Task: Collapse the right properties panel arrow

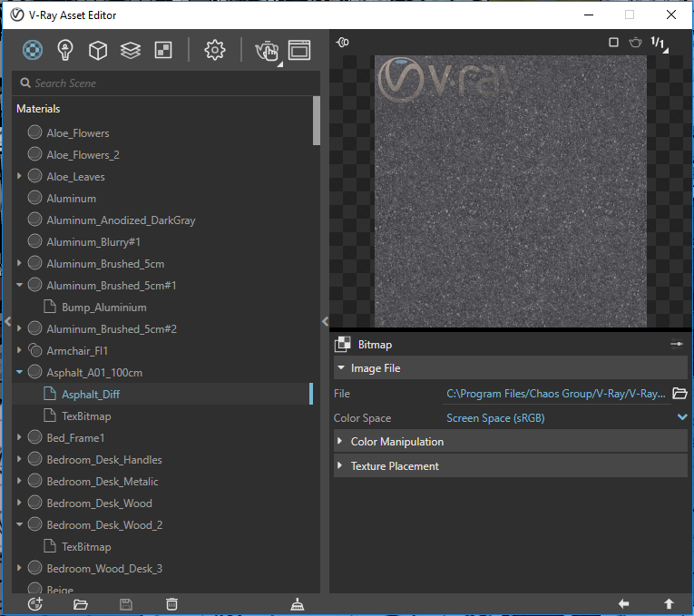Action: pyautogui.click(x=326, y=321)
